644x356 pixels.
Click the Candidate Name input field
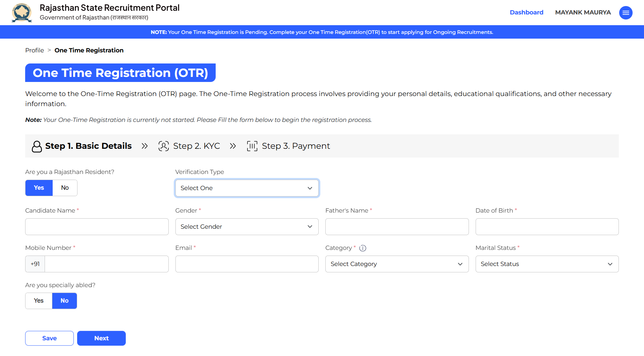pyautogui.click(x=97, y=227)
